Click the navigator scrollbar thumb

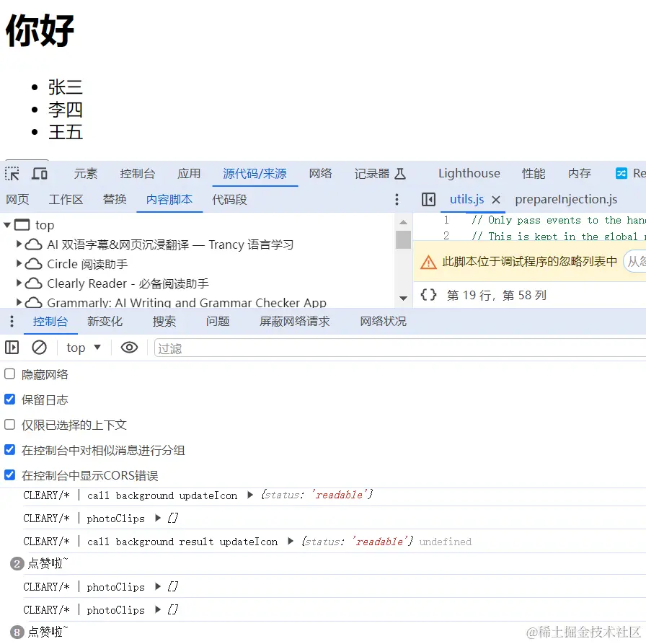[403, 240]
